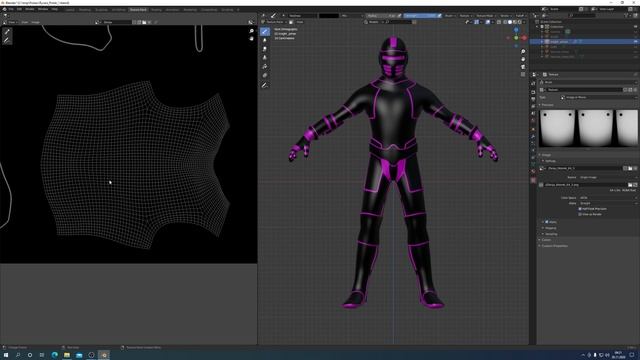The image size is (640, 360).
Task: Click the open image folder icon in image editor header
Action: click(144, 22)
